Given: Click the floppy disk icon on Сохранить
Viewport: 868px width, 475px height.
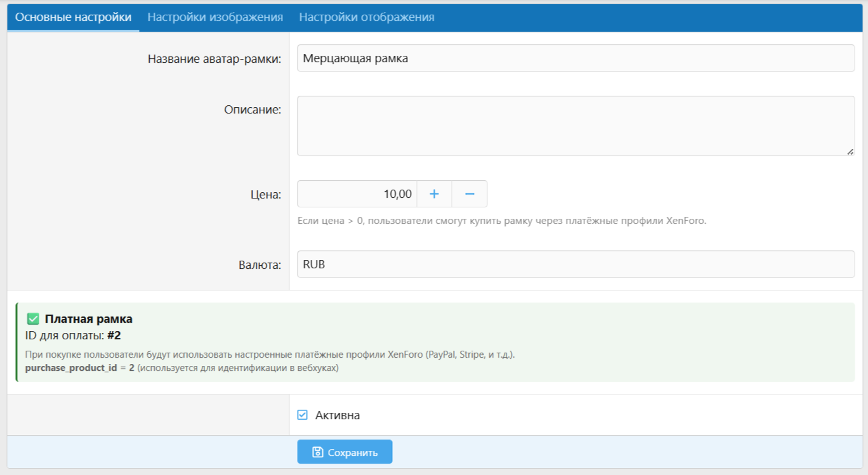Looking at the screenshot, I should tap(318, 452).
